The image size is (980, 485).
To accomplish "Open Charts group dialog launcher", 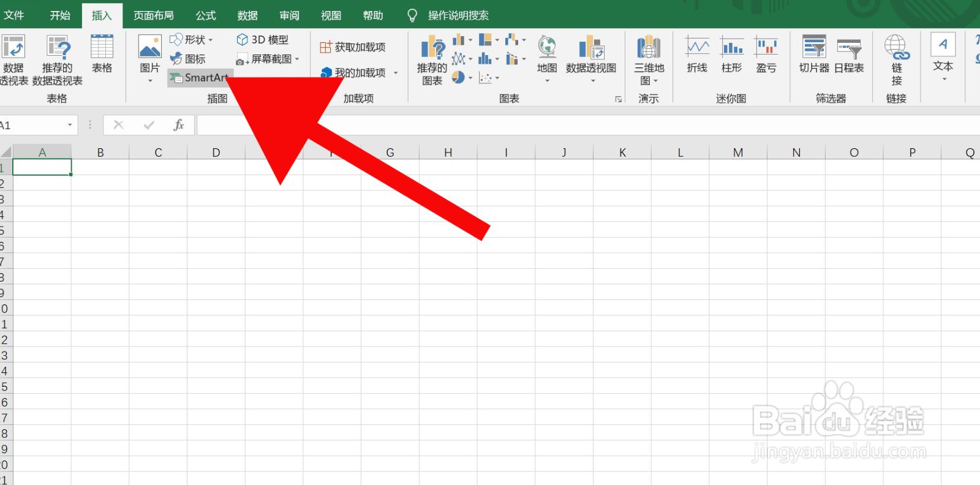I will pos(619,99).
